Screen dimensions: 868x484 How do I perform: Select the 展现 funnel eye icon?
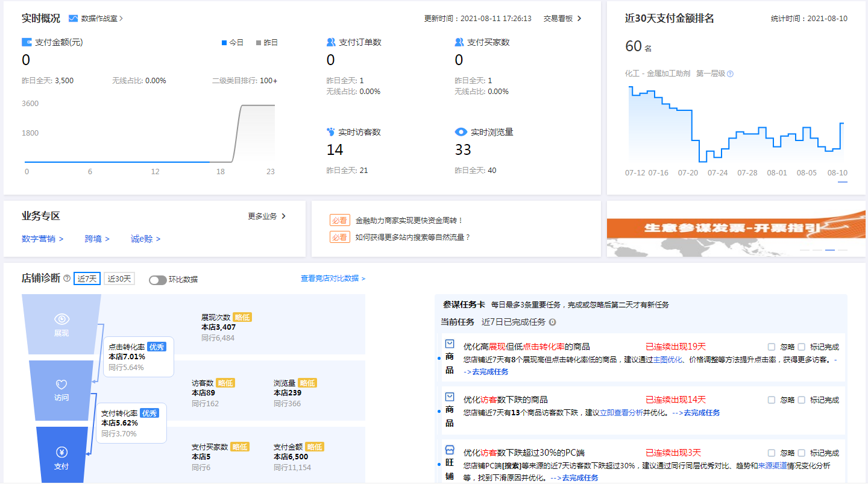pyautogui.click(x=61, y=320)
